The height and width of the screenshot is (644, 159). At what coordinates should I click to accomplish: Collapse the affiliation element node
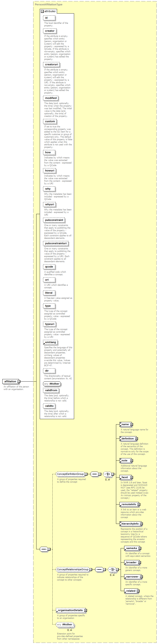[19, 382]
